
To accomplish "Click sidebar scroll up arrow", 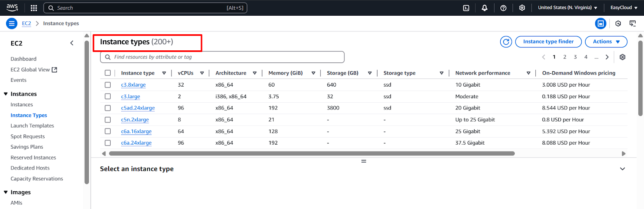I will tap(87, 36).
